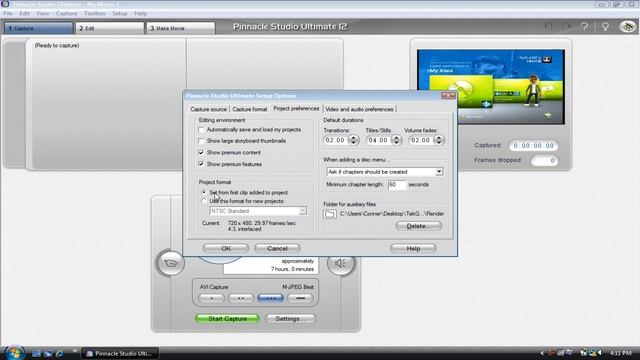This screenshot has height=360, width=640.
Task: Toggle Show large storyboard thumbnails
Action: (201, 141)
